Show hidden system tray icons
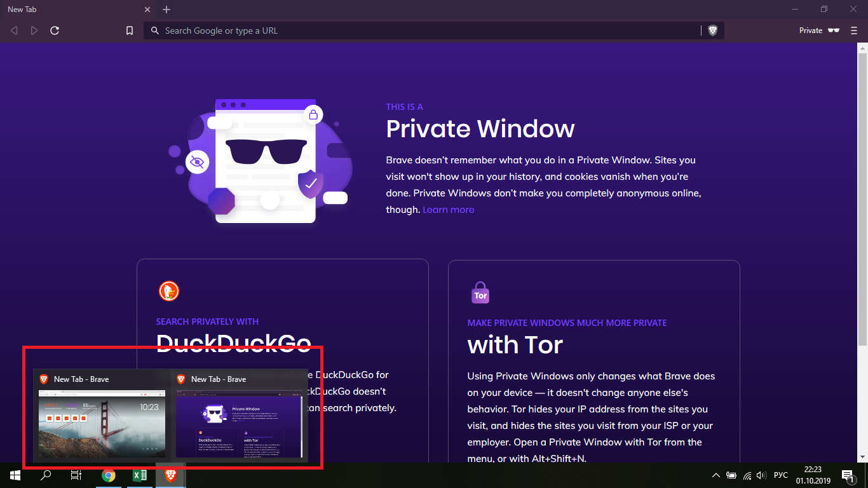The image size is (868, 488). [x=716, y=475]
